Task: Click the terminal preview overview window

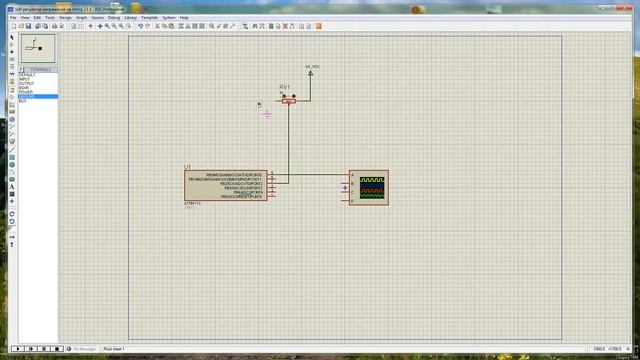Action: tap(38, 49)
